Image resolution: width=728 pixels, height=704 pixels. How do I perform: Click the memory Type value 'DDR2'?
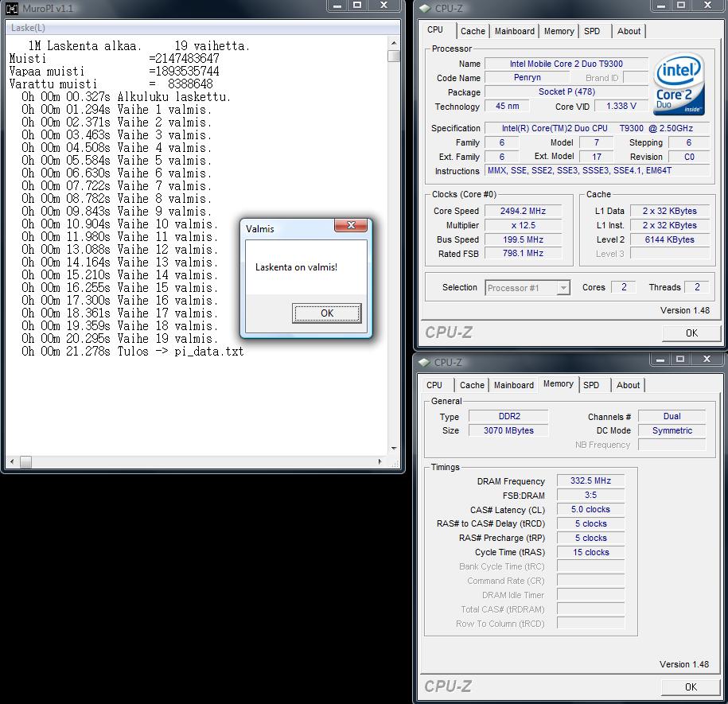(x=509, y=416)
